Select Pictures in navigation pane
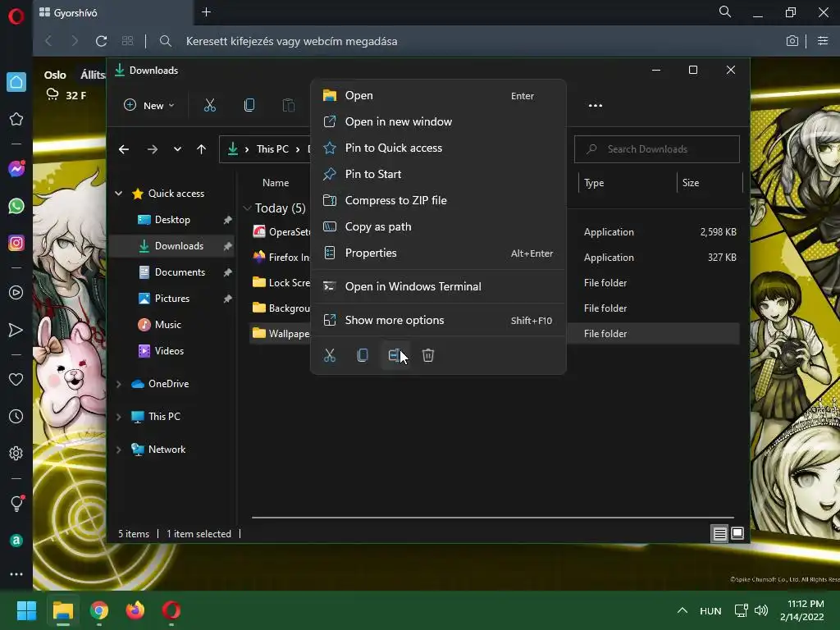The height and width of the screenshot is (630, 840). pos(172,299)
